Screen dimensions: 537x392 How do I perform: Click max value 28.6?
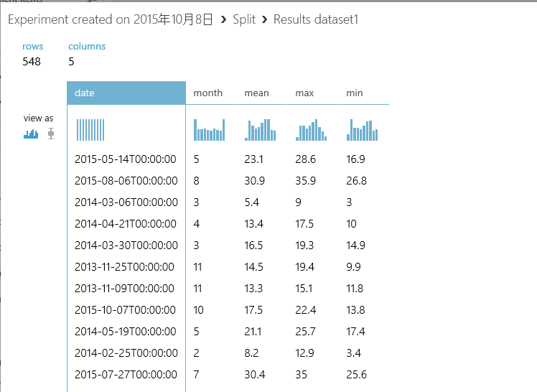306,159
